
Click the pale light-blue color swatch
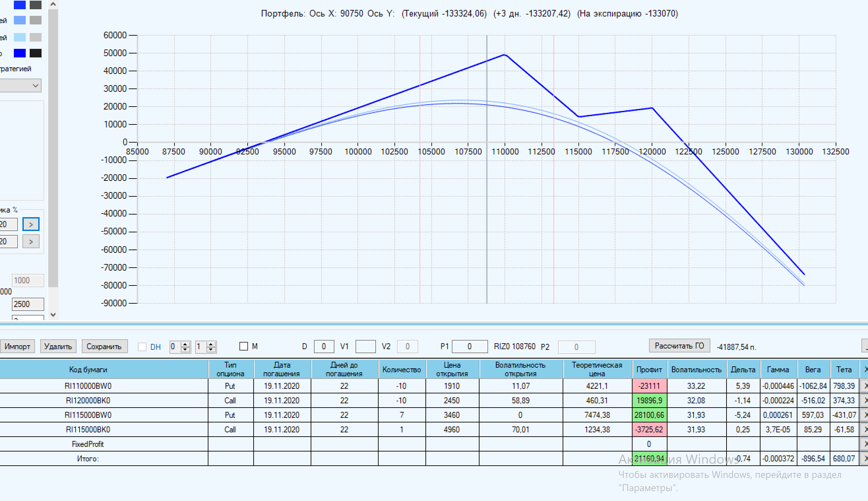coord(19,37)
